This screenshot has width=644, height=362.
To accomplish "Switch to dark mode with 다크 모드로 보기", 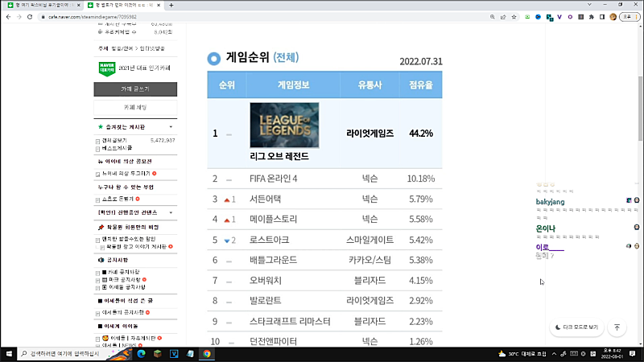I will [x=576, y=327].
